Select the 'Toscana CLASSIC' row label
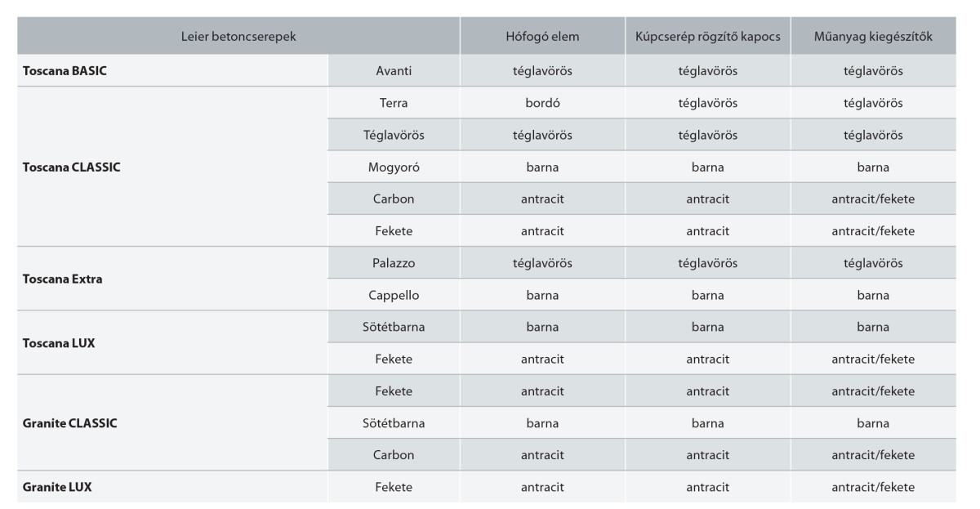The width and height of the screenshot is (980, 509). click(x=72, y=167)
